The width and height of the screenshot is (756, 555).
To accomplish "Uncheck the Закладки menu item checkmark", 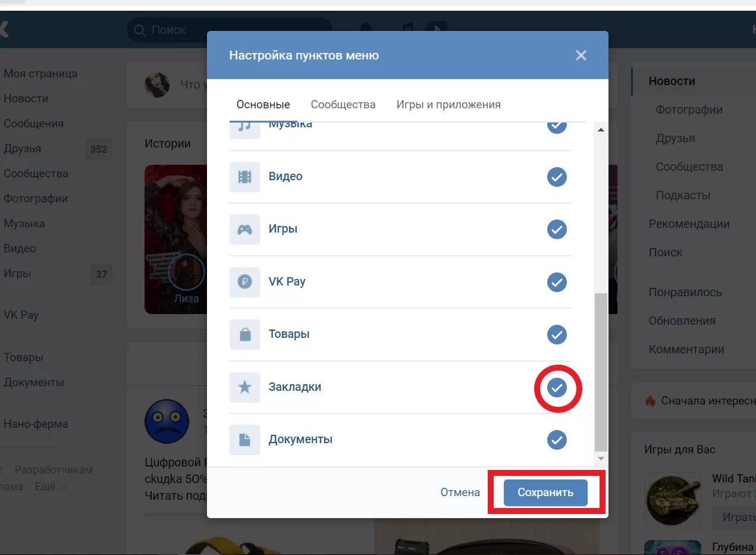I will pos(557,388).
